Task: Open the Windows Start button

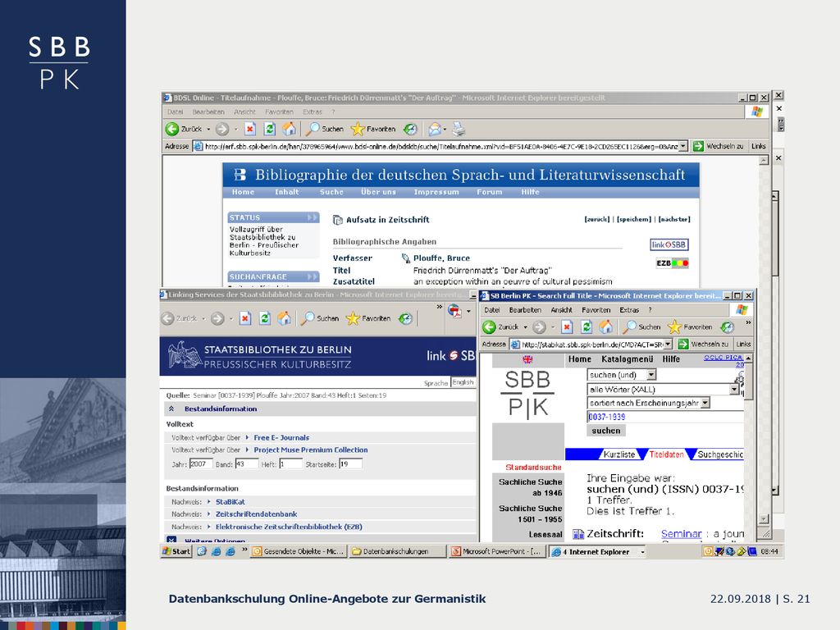Action: click(176, 551)
